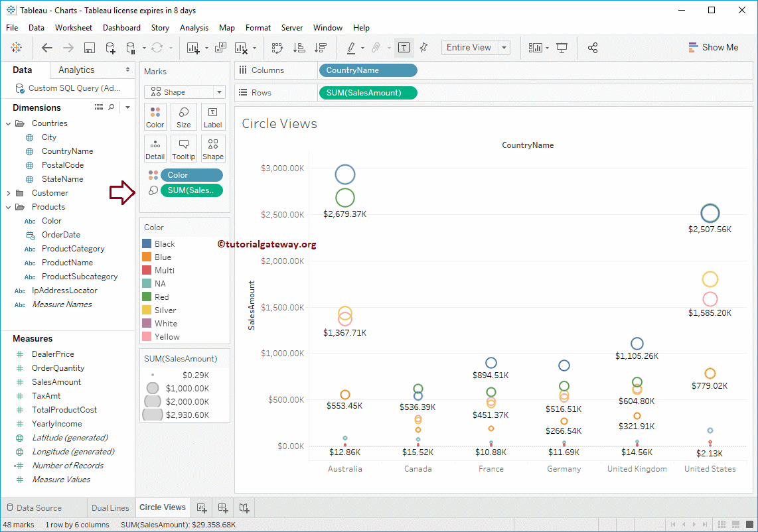Open the Highlight pen dropdown arrow
The height and width of the screenshot is (532, 758).
click(362, 48)
